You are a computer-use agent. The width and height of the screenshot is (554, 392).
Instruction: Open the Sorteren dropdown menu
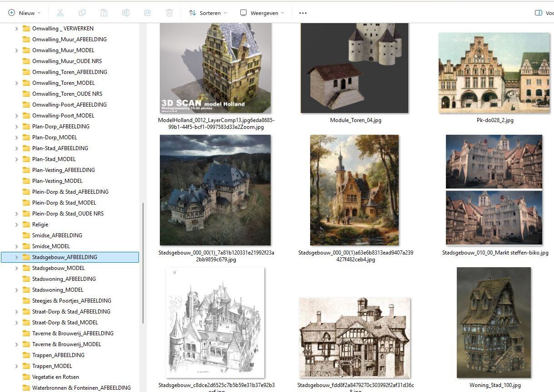[208, 13]
